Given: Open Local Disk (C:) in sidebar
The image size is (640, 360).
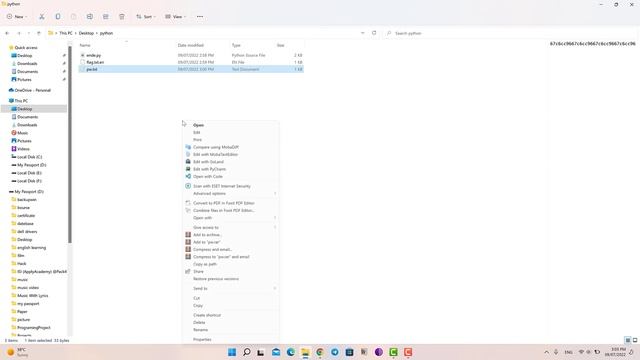Looking at the screenshot, I should click(x=27, y=157).
